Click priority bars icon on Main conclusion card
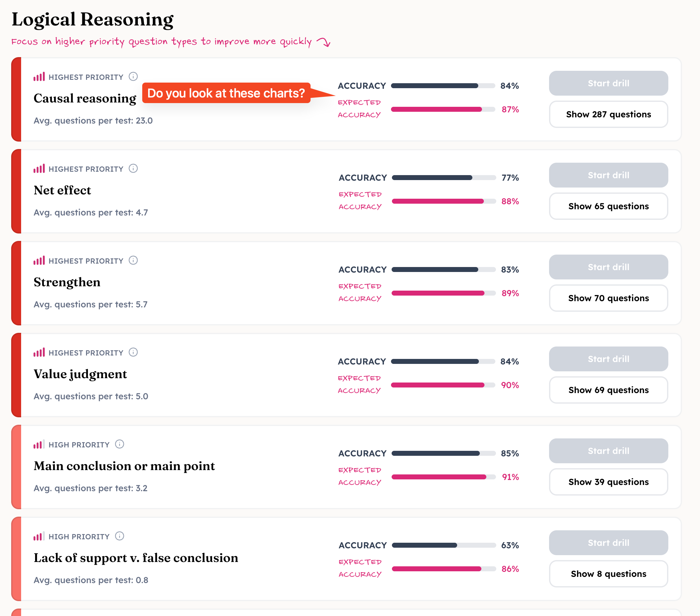 (39, 444)
